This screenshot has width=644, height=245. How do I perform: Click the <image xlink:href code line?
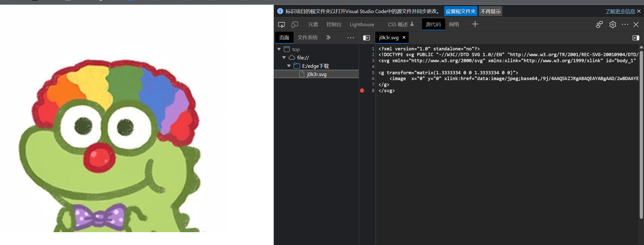tap(514, 79)
